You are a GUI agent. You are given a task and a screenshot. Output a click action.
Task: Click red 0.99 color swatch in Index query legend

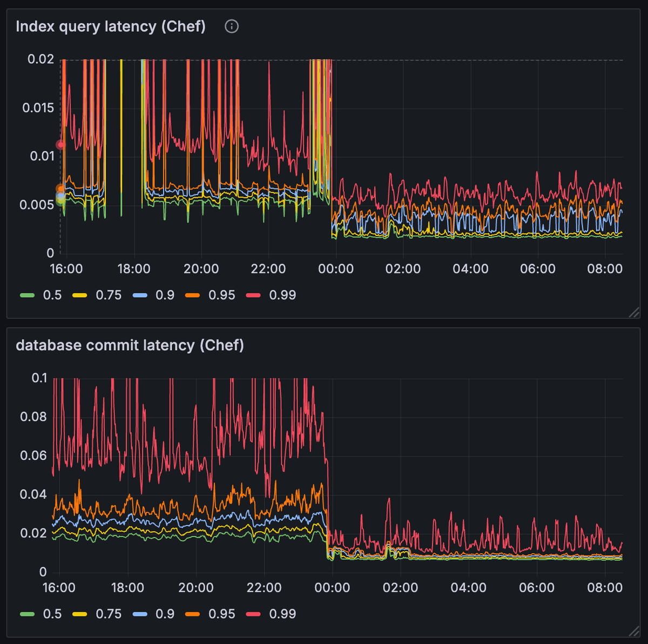(253, 295)
